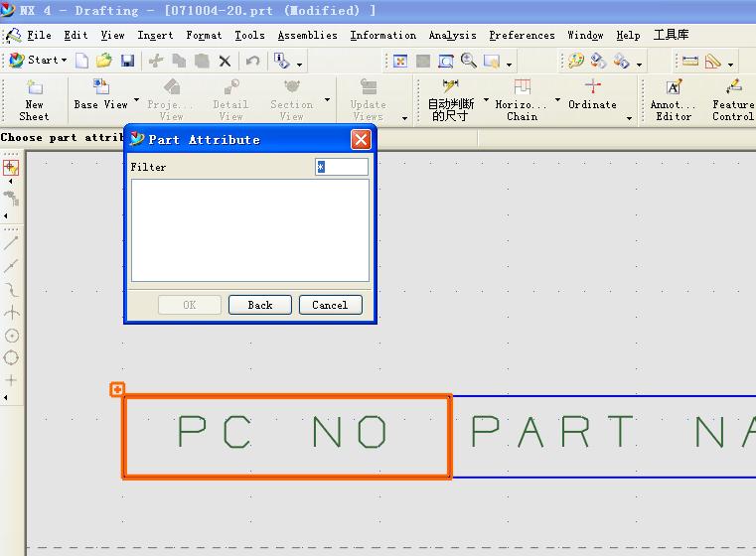Open the Tools menu

pos(249,35)
